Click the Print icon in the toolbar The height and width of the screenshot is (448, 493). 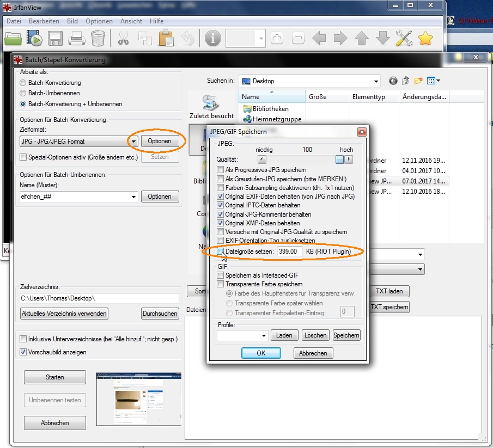click(x=76, y=39)
